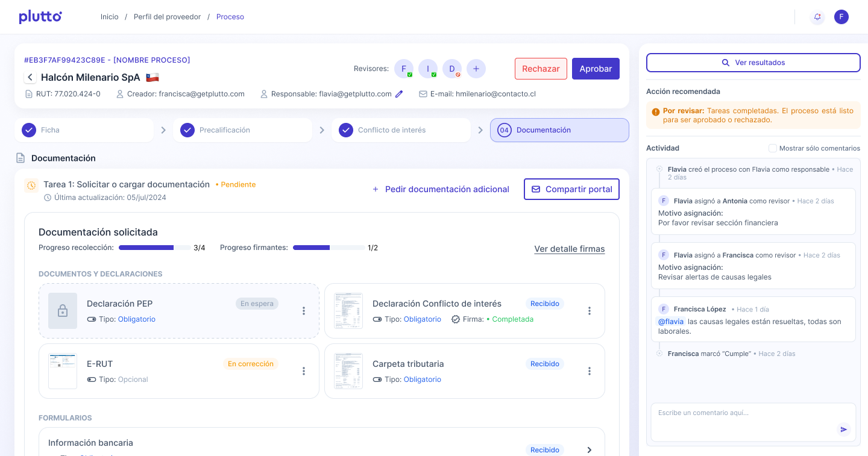Image resolution: width=868 pixels, height=456 pixels.
Task: Open the Ver detalle firmas link
Action: (x=569, y=249)
